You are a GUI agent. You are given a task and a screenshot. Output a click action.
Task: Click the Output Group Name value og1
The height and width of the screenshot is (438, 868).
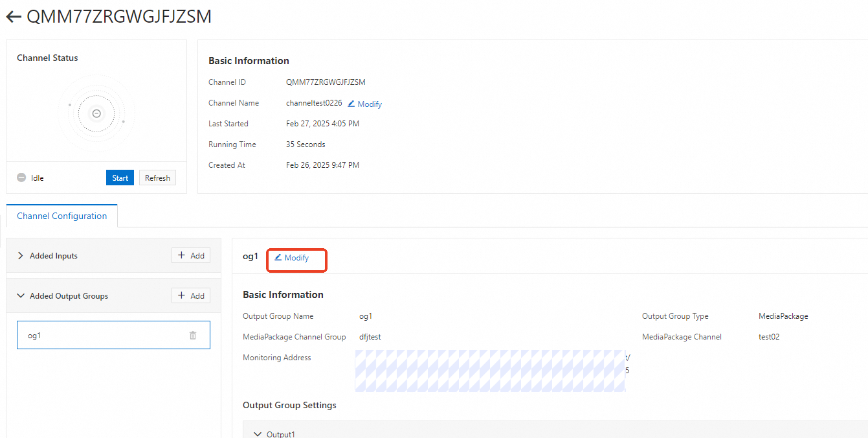(366, 316)
